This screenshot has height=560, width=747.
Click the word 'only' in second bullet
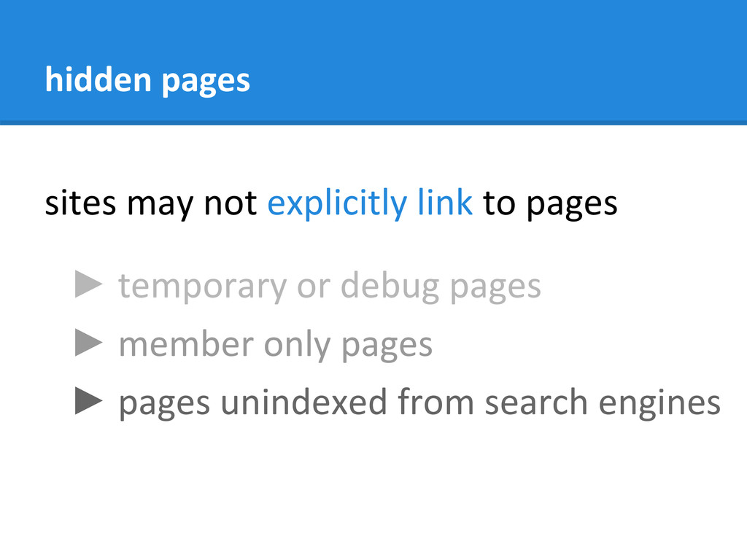coord(298,345)
